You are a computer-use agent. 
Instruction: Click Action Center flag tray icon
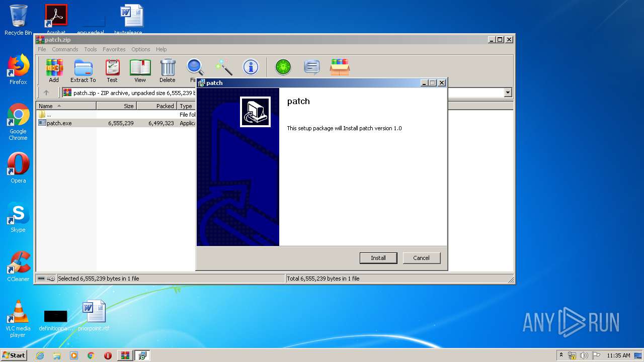tap(596, 355)
